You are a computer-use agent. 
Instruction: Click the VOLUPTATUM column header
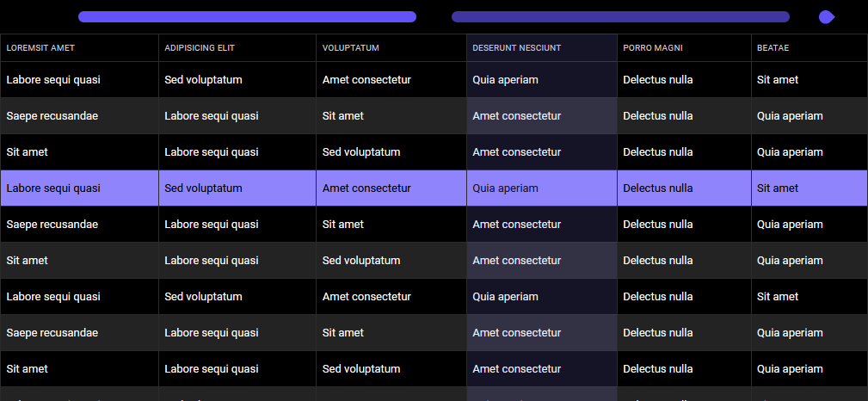350,48
